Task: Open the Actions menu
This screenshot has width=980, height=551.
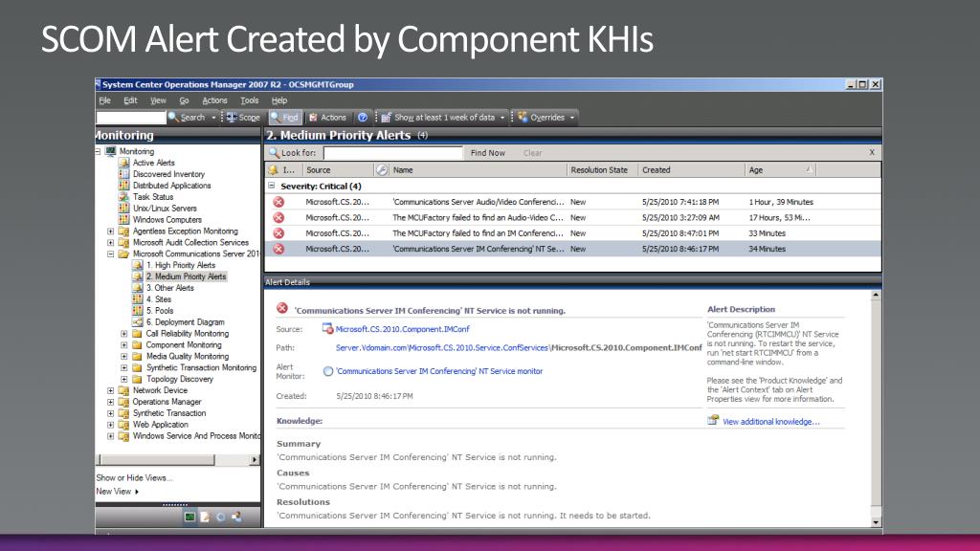Action: [214, 100]
